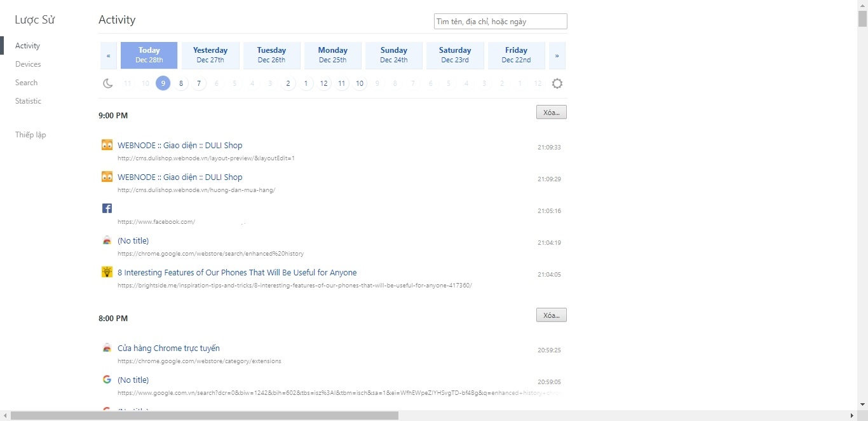Select the moon icon on the hour timeline

[108, 83]
